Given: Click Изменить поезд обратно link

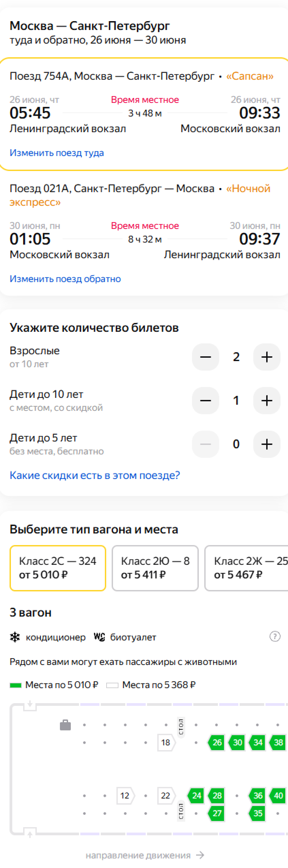Looking at the screenshot, I should (x=65, y=279).
